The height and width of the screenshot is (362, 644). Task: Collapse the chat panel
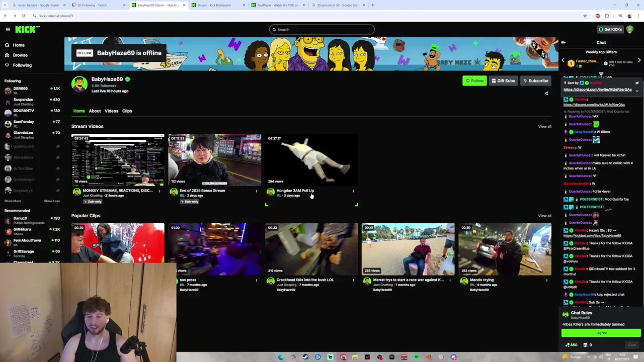(x=563, y=43)
